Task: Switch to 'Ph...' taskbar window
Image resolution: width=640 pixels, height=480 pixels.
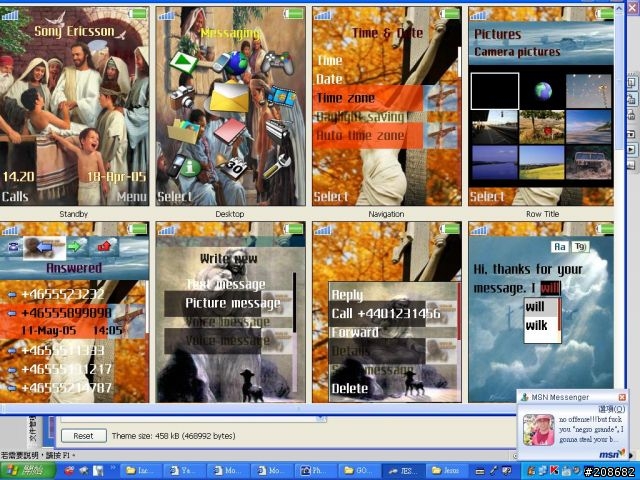Action: pyautogui.click(x=315, y=471)
